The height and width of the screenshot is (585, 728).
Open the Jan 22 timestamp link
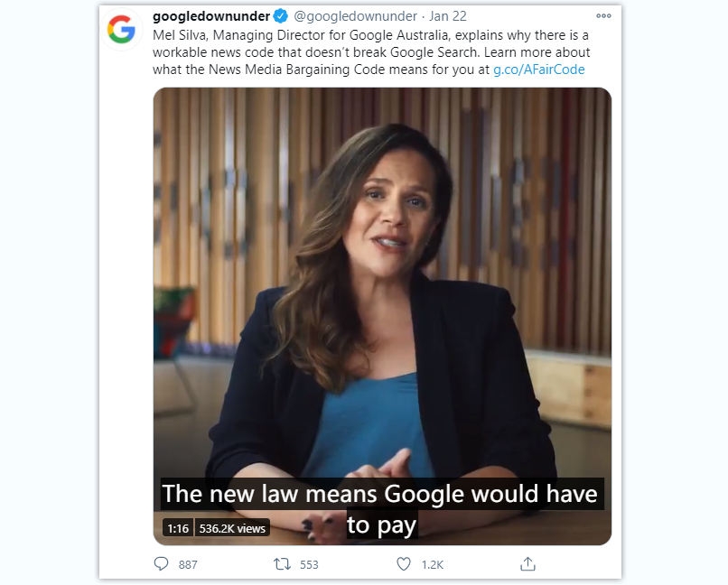coord(448,16)
